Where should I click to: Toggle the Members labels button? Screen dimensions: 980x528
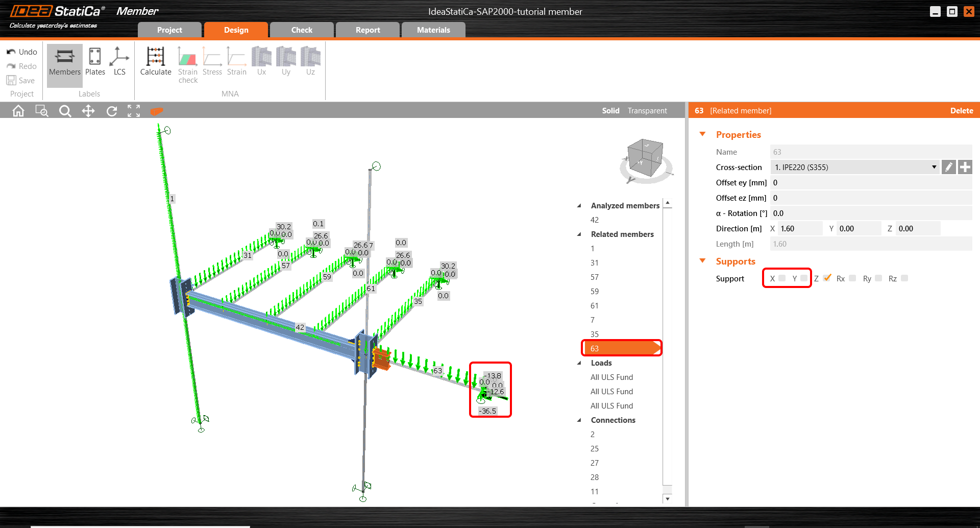[x=65, y=61]
